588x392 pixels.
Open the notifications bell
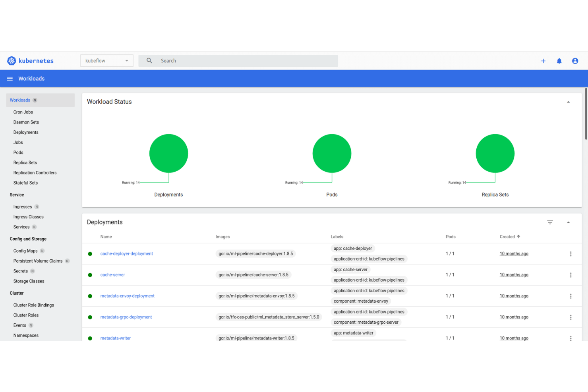[x=559, y=61]
